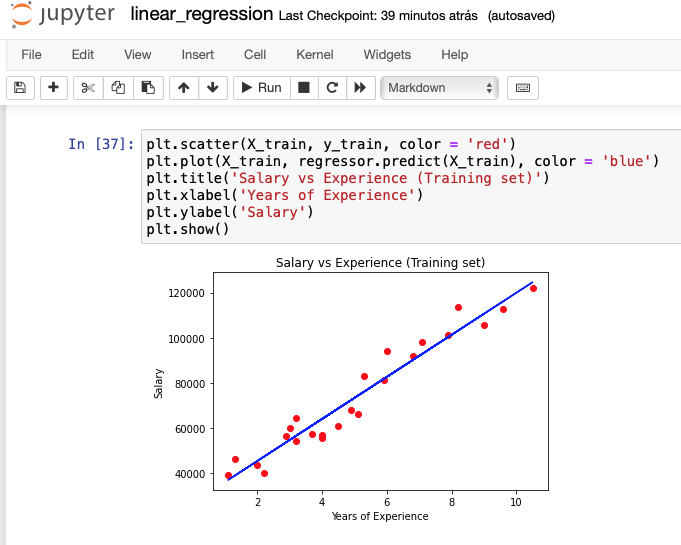Click the plt.show() line
This screenshot has width=681, height=545.
coord(187,229)
